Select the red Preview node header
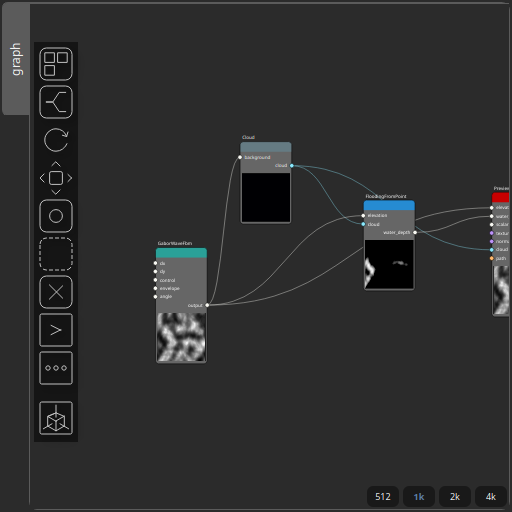 click(501, 197)
